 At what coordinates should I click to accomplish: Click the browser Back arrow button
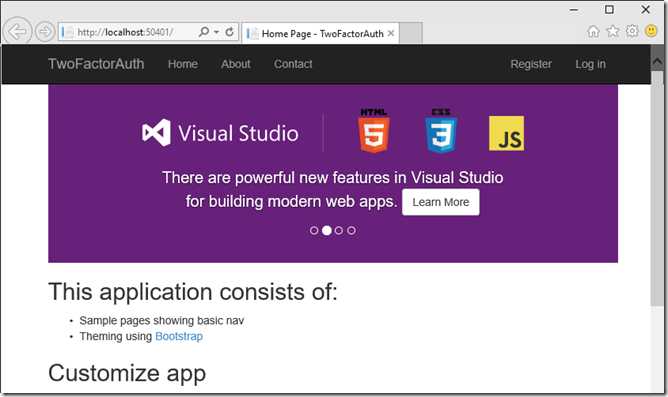click(17, 31)
